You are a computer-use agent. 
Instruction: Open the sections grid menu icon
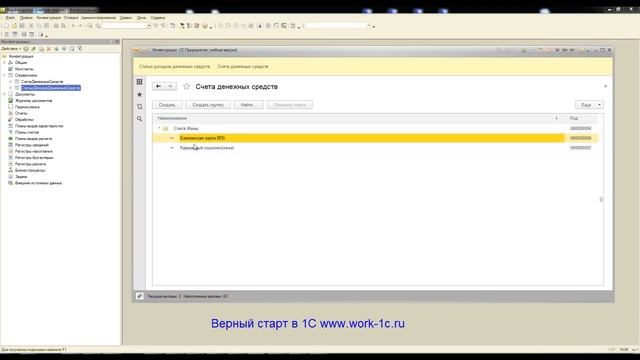139,82
